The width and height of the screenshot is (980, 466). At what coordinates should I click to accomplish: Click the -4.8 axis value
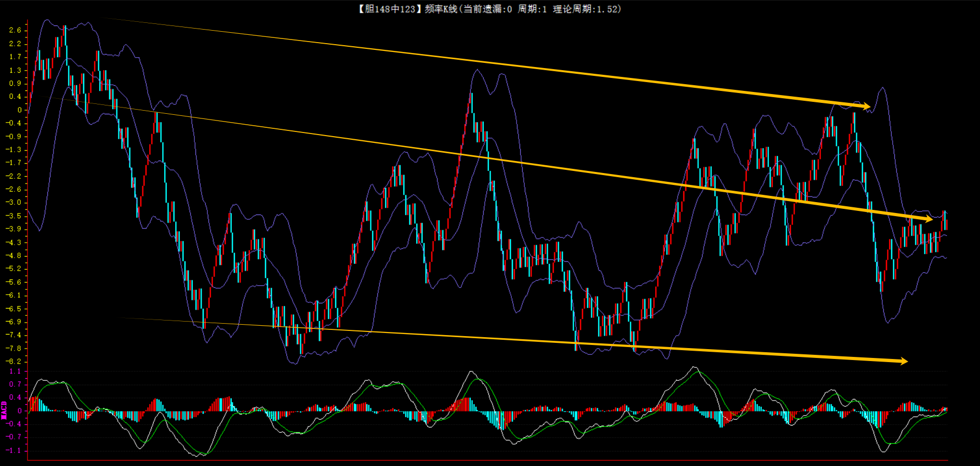tap(14, 256)
